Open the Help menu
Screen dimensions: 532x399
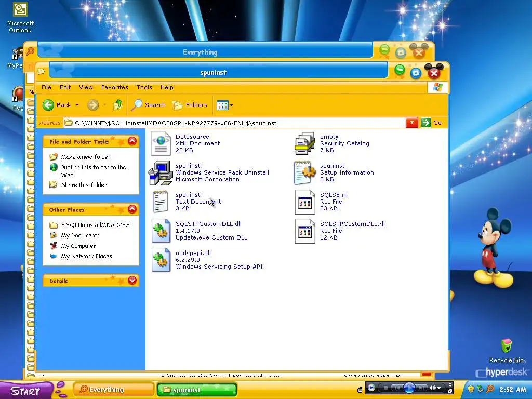167,87
